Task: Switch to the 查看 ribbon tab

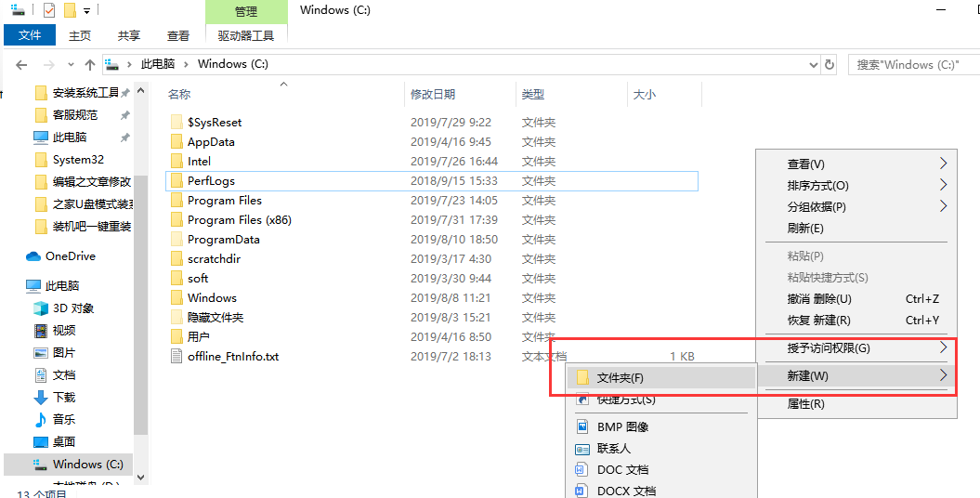Action: click(x=177, y=35)
